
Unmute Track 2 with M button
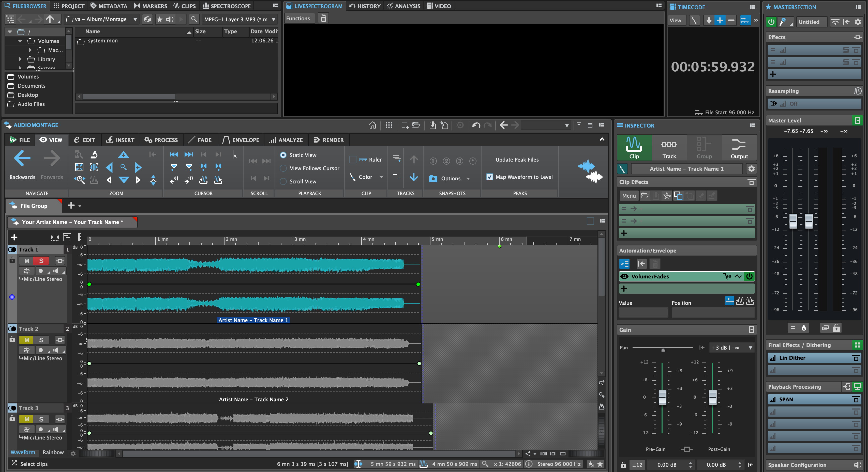click(27, 340)
